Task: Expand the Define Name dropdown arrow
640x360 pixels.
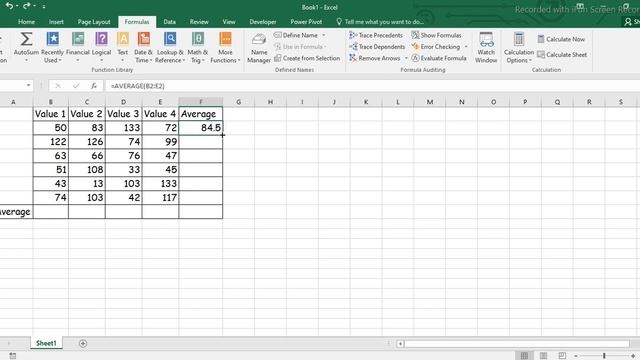Action: click(x=324, y=36)
